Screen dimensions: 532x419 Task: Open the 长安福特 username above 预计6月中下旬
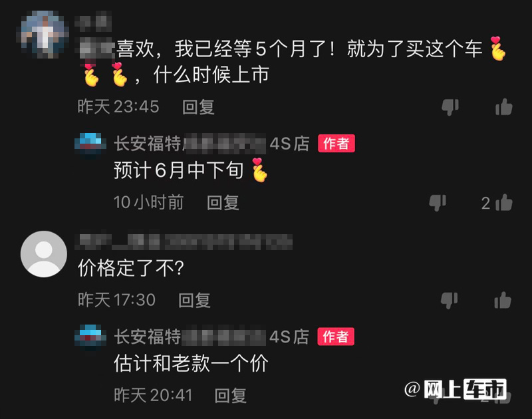[x=211, y=144]
